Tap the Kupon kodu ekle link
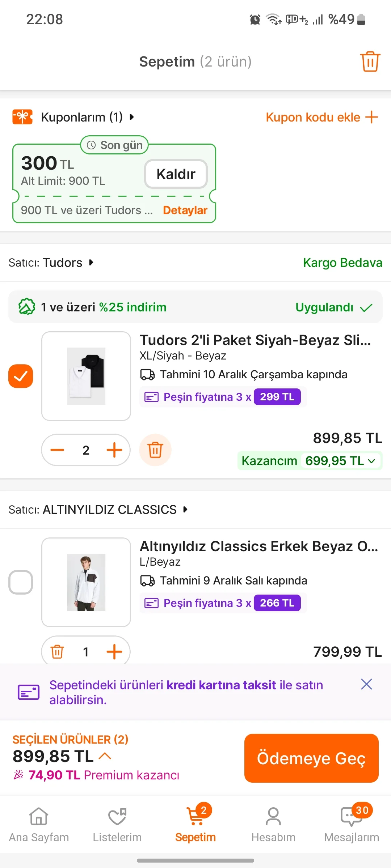This screenshot has width=391, height=868. (x=321, y=117)
